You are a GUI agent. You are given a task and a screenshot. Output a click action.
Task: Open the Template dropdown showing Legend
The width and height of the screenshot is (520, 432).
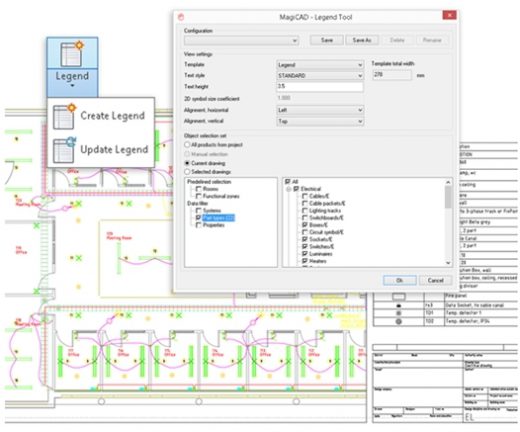pos(320,65)
